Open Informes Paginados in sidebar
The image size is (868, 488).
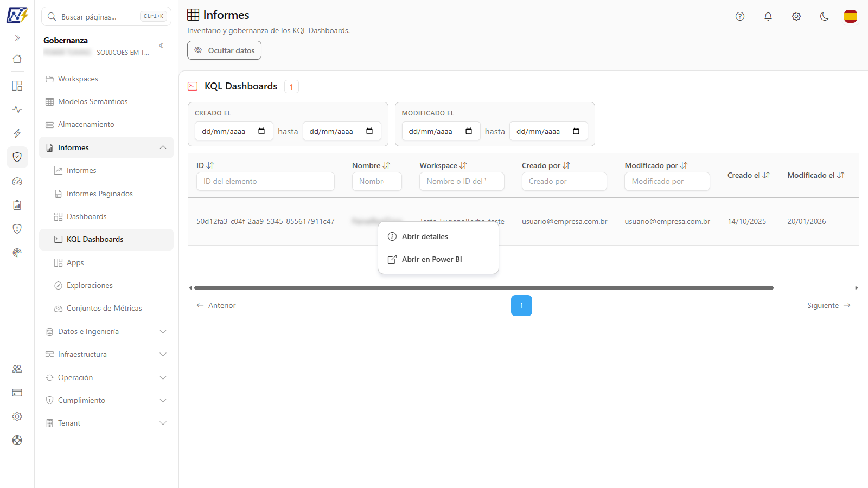(106, 194)
